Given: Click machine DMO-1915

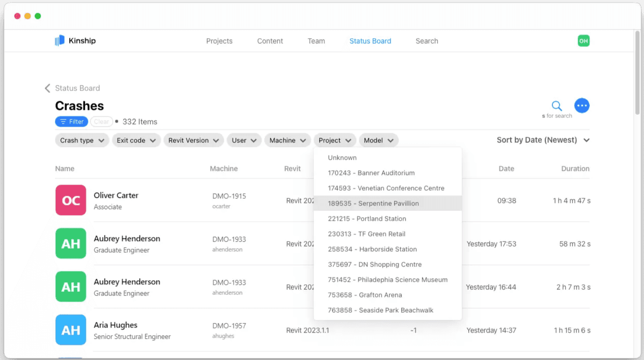Looking at the screenshot, I should (x=229, y=196).
